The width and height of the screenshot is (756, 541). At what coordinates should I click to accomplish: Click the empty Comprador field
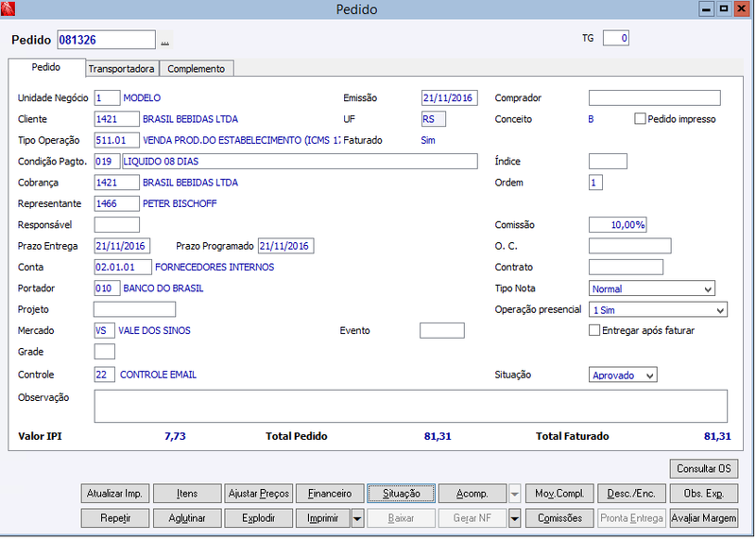pyautogui.click(x=654, y=98)
